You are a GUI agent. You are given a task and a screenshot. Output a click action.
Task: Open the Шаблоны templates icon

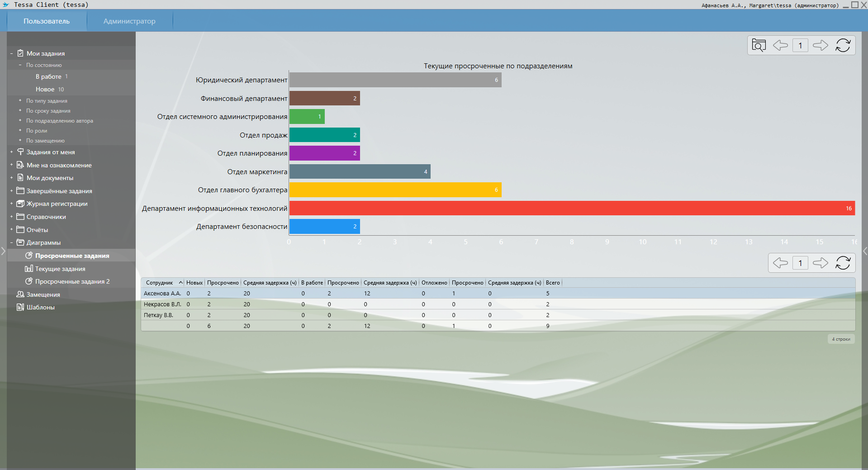click(x=20, y=307)
